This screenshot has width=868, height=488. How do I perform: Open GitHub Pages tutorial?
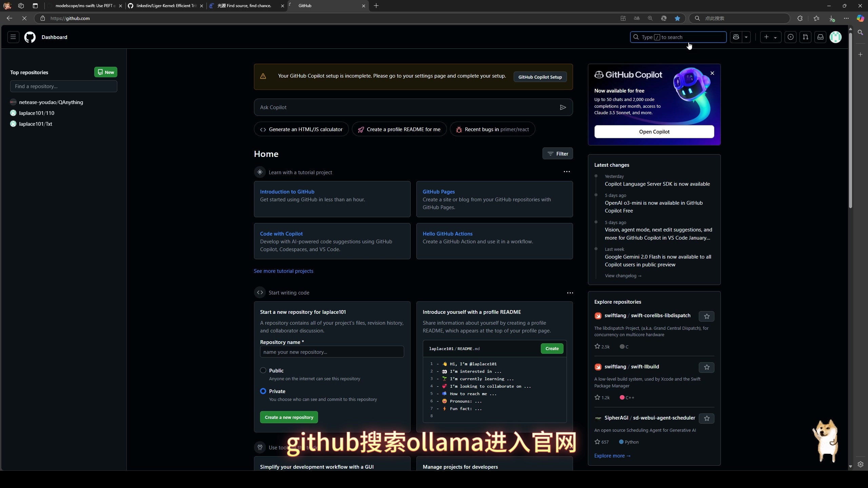pos(439,191)
